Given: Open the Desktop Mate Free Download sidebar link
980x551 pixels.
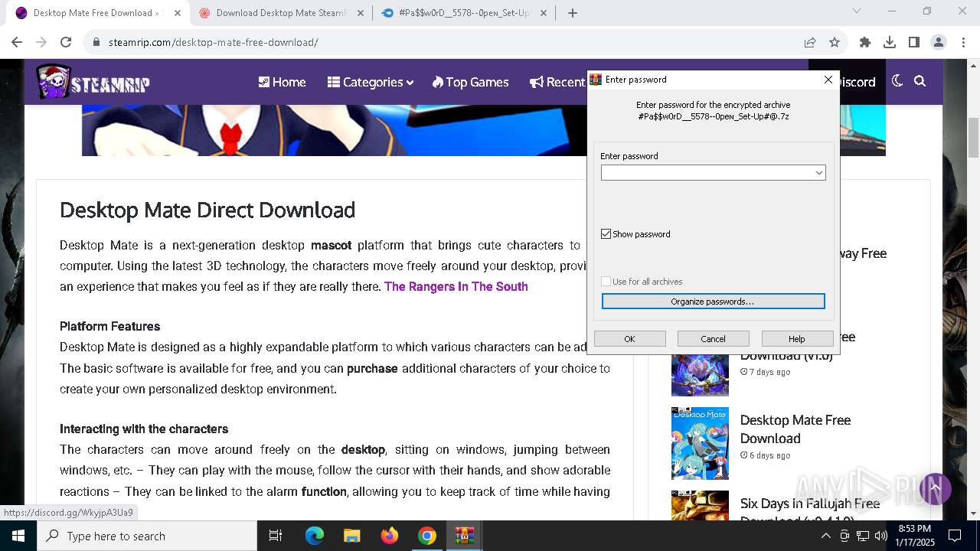Looking at the screenshot, I should (795, 429).
